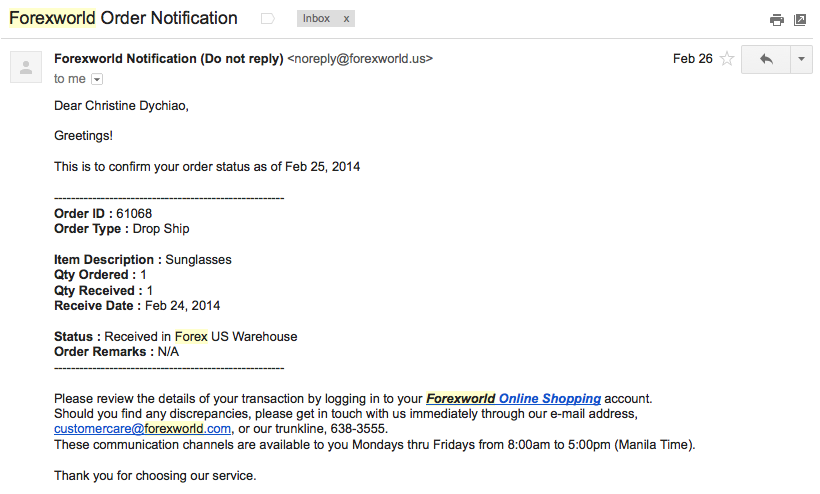Open the email in a new window

[800, 20]
